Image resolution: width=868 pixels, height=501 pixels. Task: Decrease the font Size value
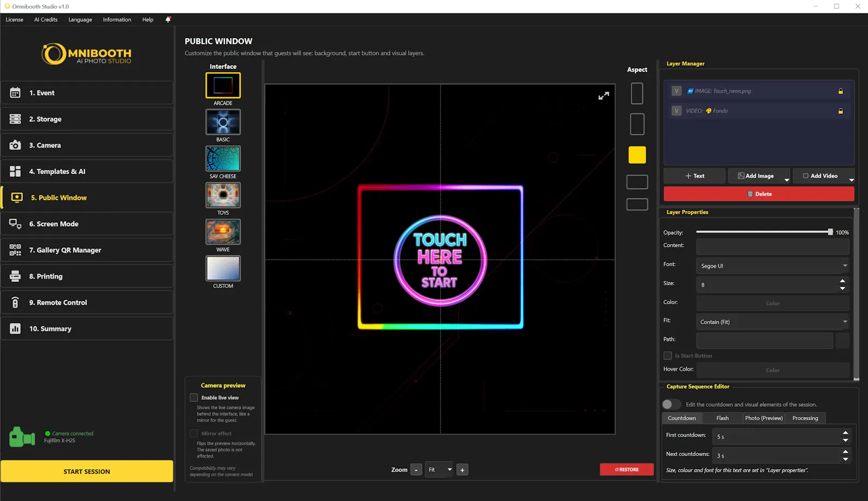point(843,288)
